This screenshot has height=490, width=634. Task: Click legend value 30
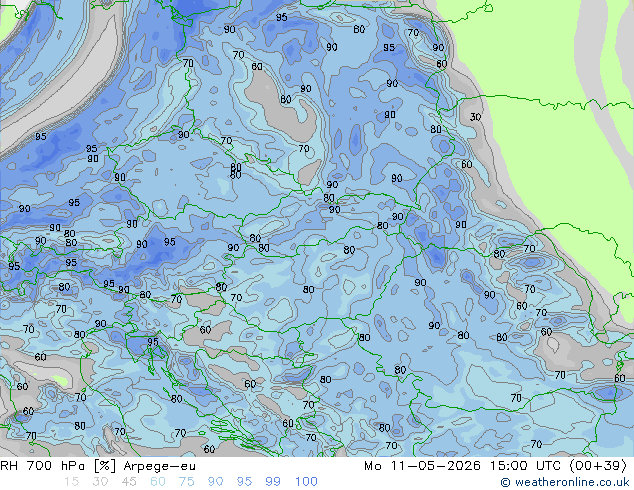100,482
